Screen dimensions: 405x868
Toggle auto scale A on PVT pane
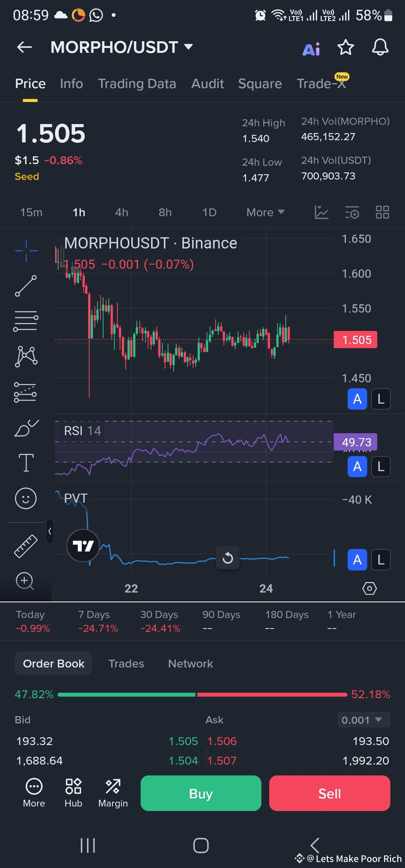point(357,560)
